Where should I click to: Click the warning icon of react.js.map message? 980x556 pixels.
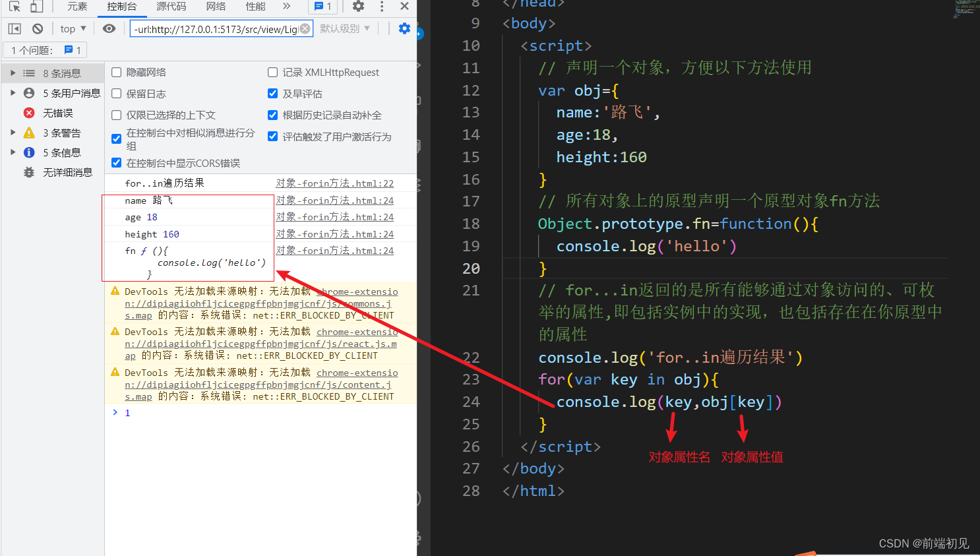tap(115, 331)
